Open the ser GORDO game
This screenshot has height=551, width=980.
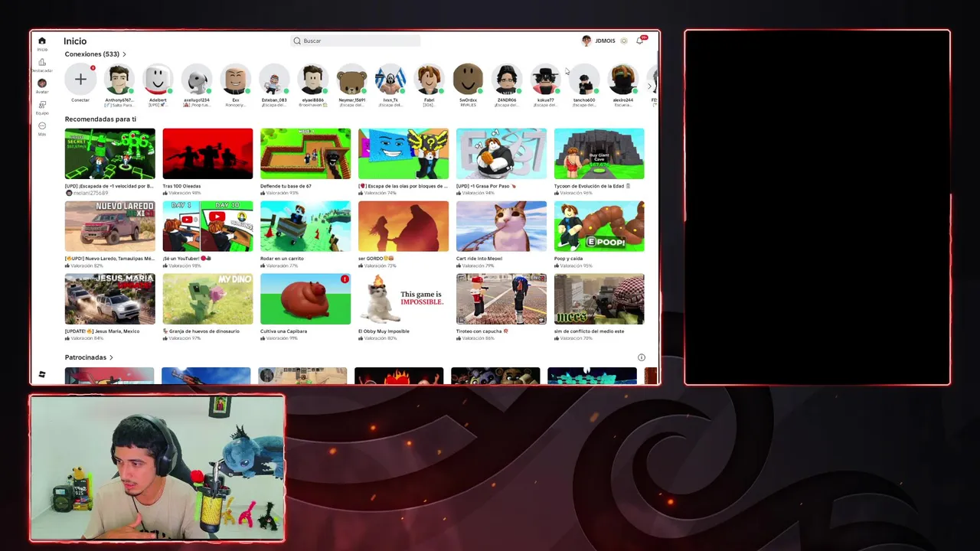403,227
